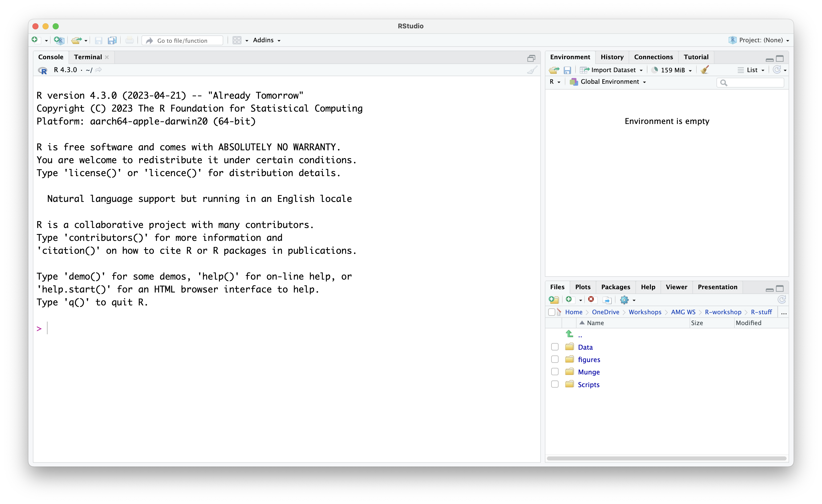Create a new project with toolbar icon
The image size is (822, 504).
point(59,40)
